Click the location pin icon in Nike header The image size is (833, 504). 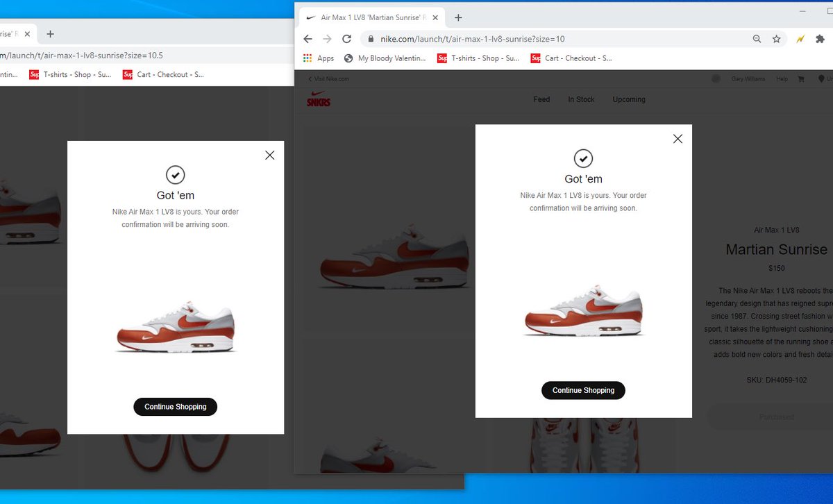point(822,79)
